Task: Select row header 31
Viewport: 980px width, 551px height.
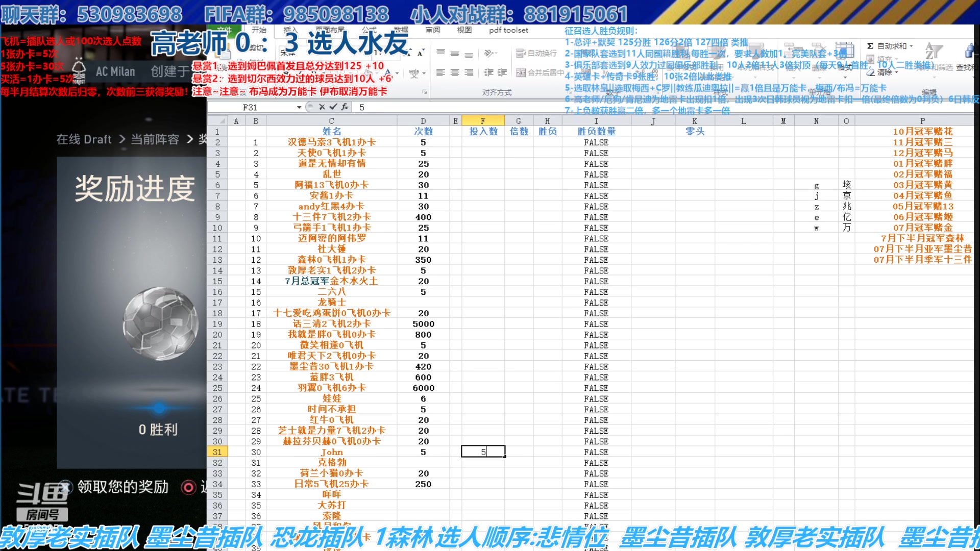Action: (x=217, y=452)
